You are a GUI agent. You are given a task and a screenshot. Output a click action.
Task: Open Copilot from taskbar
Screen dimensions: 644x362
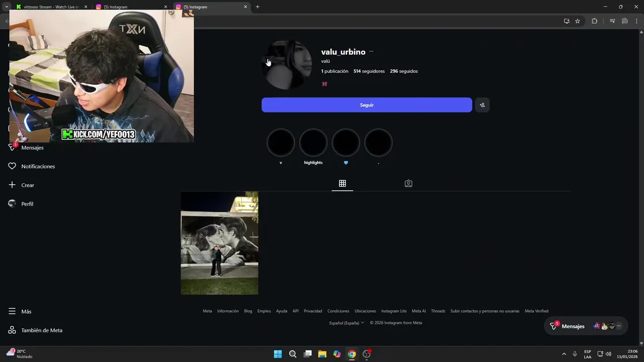point(337,354)
